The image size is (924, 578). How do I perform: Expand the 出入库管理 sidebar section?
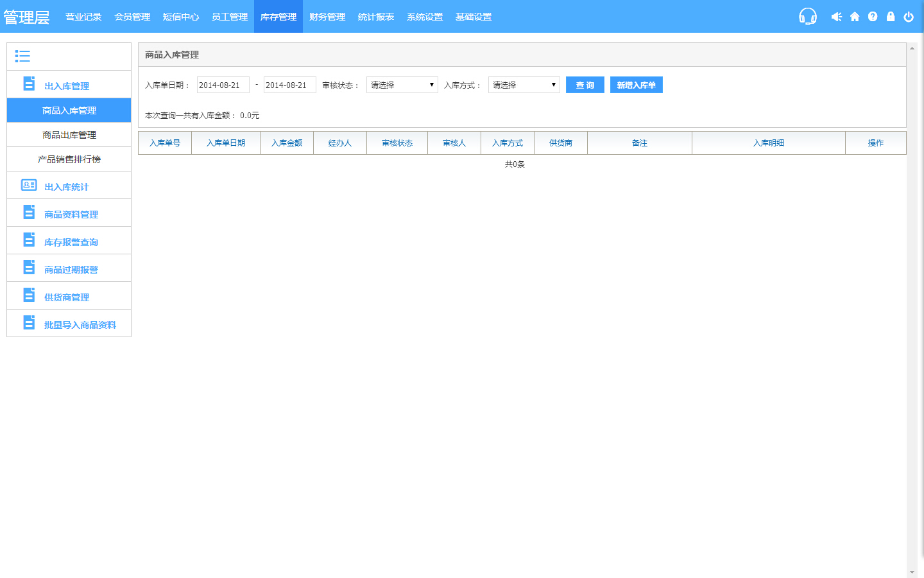[67, 86]
